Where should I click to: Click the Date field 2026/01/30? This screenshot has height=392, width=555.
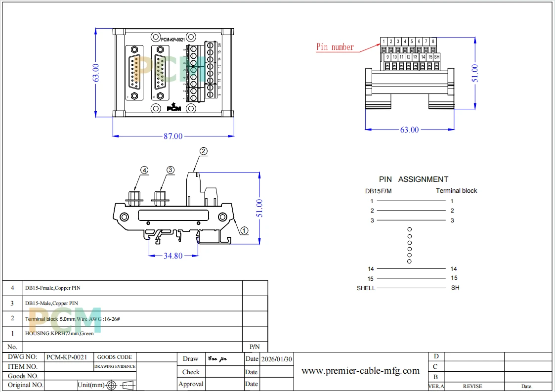coord(276,359)
